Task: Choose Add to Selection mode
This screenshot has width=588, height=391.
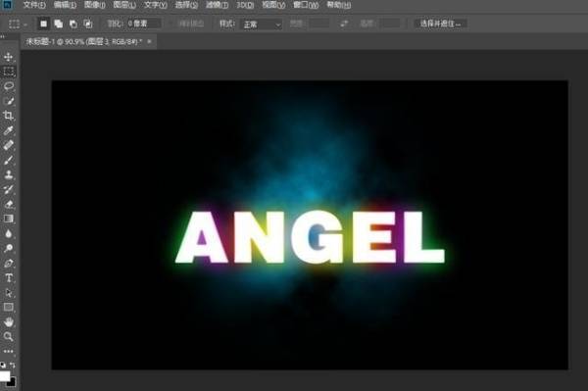Action: tap(59, 24)
